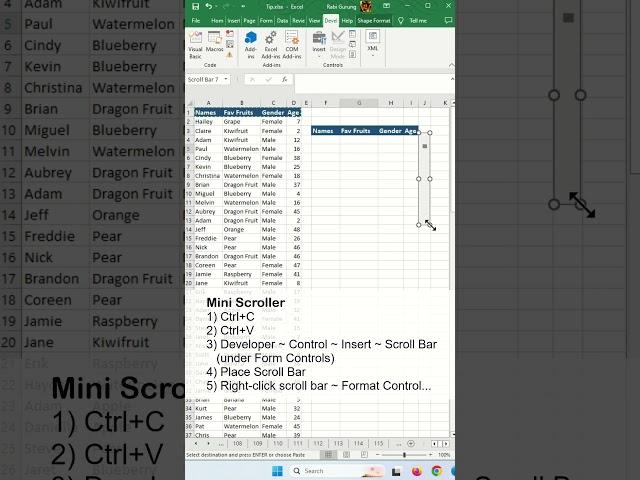Select the Names header in column F
The height and width of the screenshot is (480, 640).
tap(325, 131)
